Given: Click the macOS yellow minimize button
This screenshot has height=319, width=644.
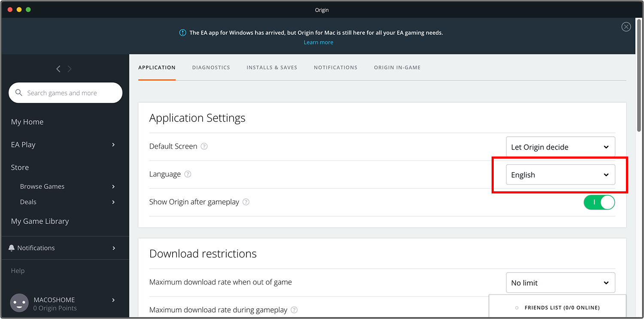Looking at the screenshot, I should coord(19,9).
